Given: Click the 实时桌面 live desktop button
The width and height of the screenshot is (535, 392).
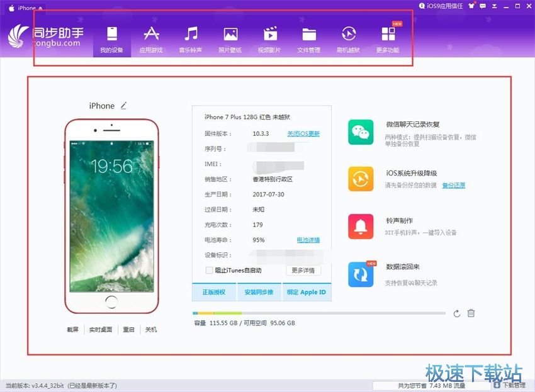Looking at the screenshot, I should [101, 330].
